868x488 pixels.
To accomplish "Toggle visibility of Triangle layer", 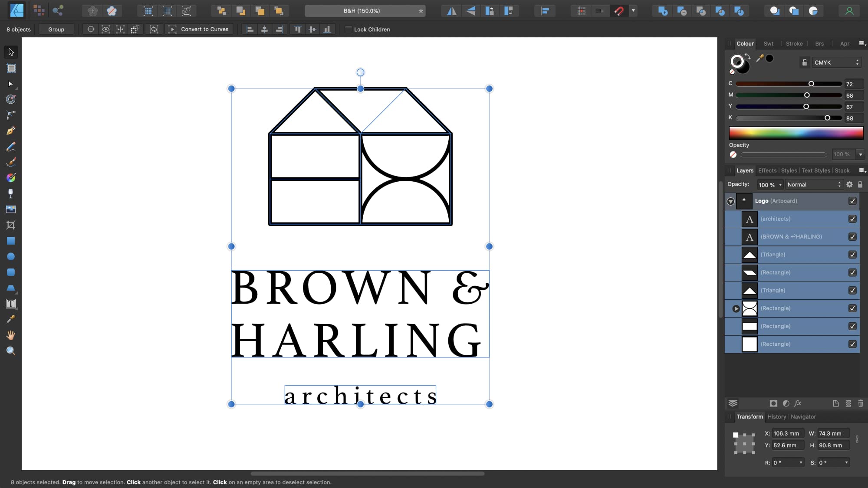I will (x=853, y=255).
